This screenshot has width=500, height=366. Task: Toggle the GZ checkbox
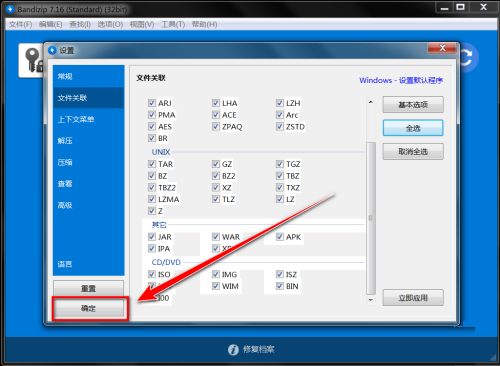coord(216,164)
